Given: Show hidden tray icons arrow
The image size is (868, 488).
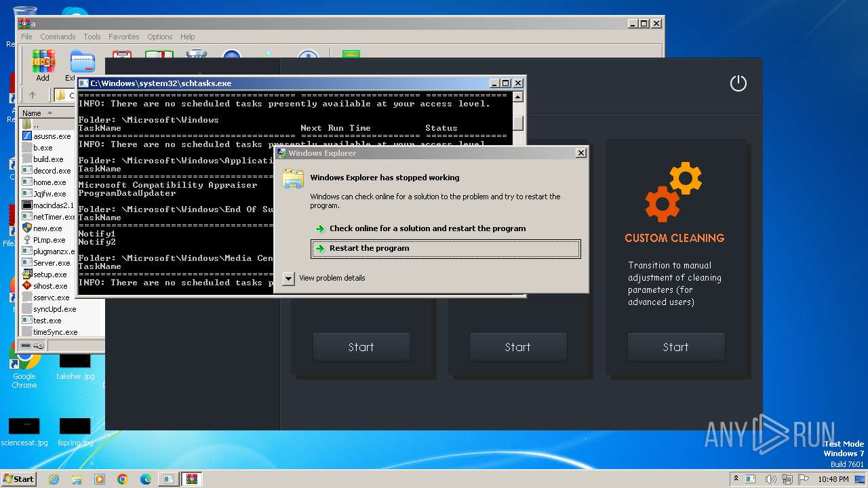Looking at the screenshot, I should 736,479.
